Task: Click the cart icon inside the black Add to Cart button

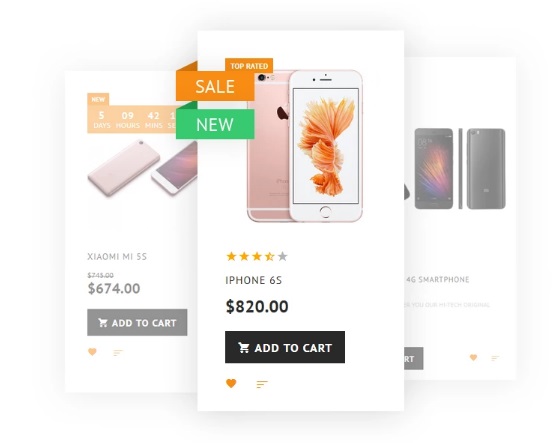Action: click(244, 347)
